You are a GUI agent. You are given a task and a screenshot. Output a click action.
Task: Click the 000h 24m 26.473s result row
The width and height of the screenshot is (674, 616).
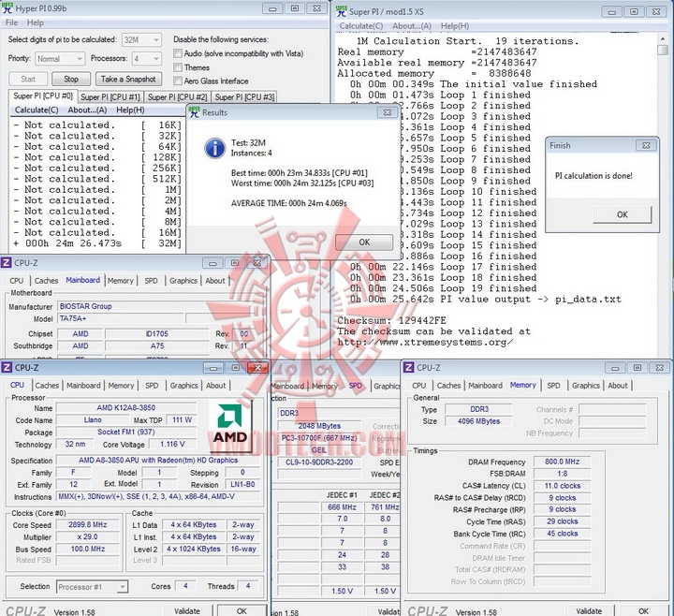click(x=97, y=243)
